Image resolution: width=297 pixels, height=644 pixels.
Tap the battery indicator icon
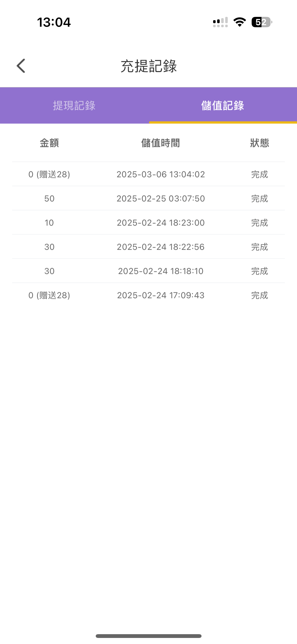tap(261, 22)
